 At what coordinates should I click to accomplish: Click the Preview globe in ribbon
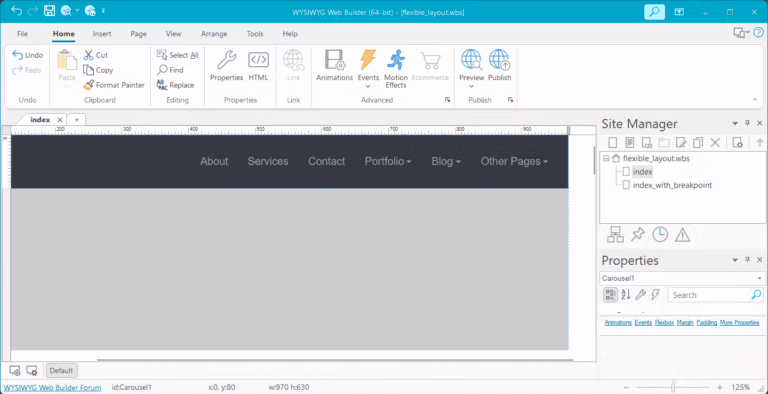471,60
